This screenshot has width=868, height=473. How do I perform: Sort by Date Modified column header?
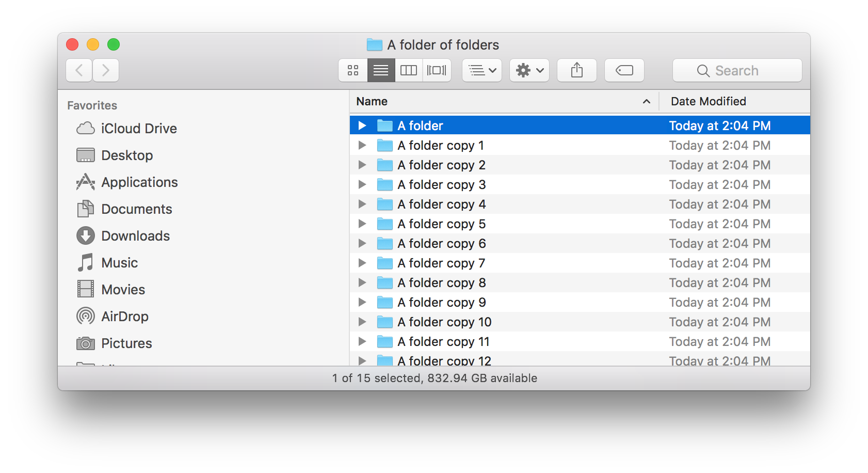(x=735, y=101)
